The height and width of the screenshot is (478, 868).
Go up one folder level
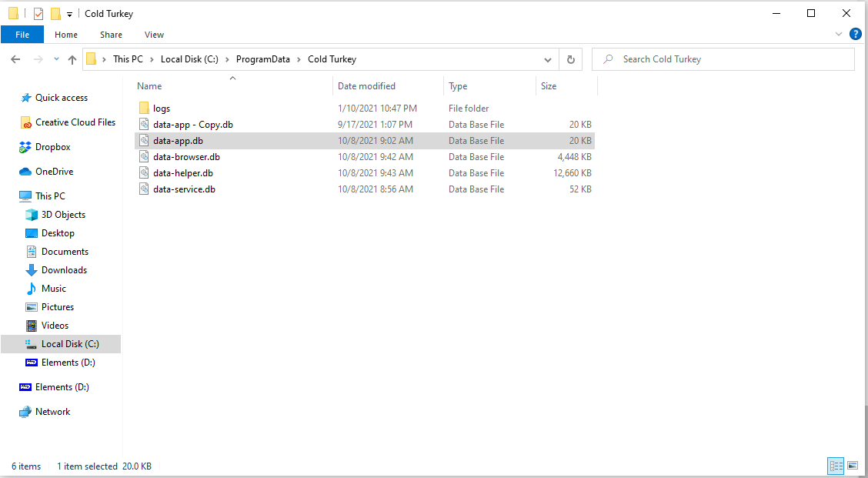tap(72, 59)
